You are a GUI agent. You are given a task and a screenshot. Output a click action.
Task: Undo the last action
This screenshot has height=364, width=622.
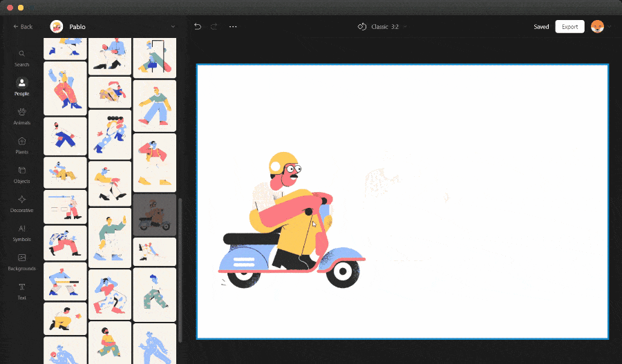coord(198,26)
